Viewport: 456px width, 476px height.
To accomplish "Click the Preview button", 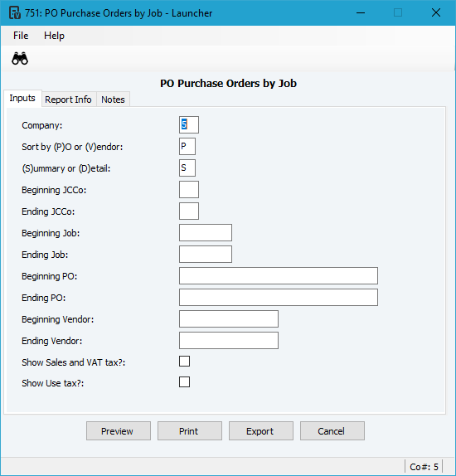I will [119, 430].
